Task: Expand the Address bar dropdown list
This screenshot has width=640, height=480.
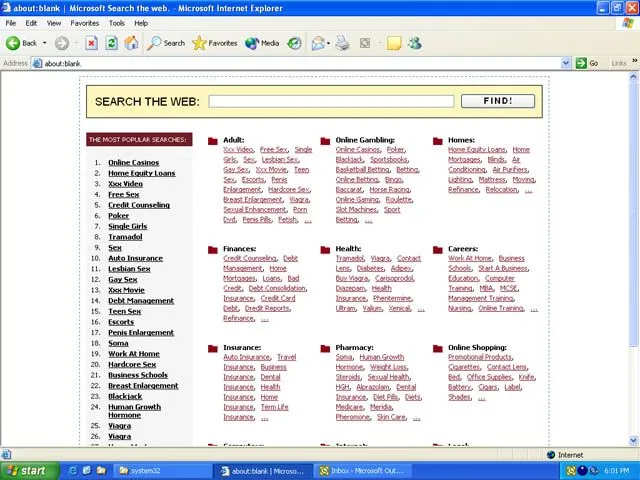Action: click(x=566, y=63)
